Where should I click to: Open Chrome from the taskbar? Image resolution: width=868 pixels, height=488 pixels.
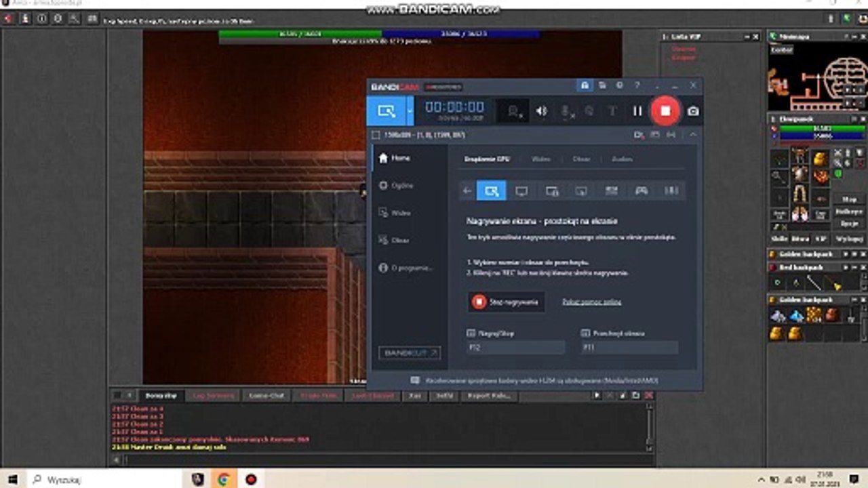tap(223, 479)
